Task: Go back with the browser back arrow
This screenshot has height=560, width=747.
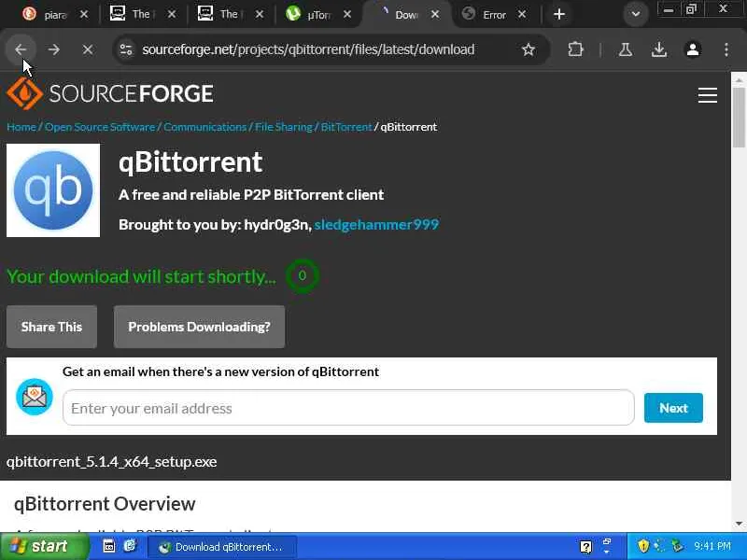Action: click(x=21, y=49)
